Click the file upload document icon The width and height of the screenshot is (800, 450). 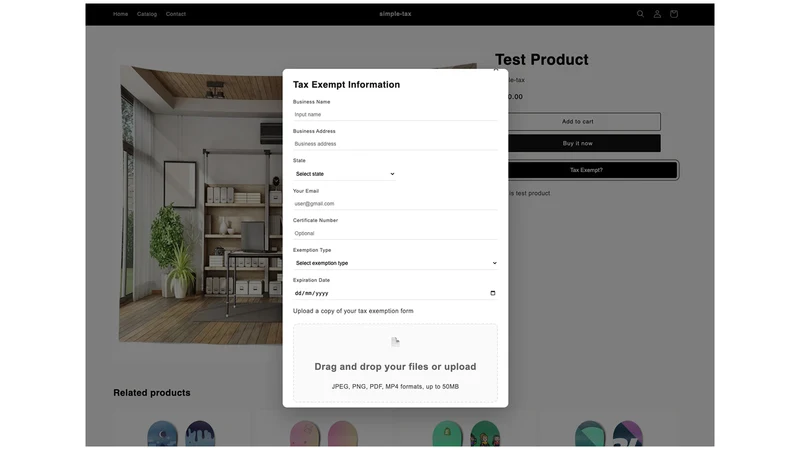(395, 342)
